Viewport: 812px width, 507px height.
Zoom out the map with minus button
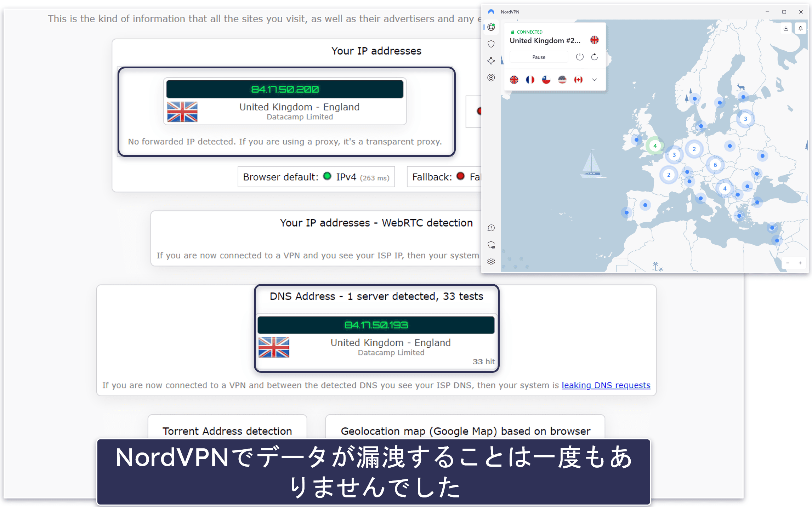(788, 263)
